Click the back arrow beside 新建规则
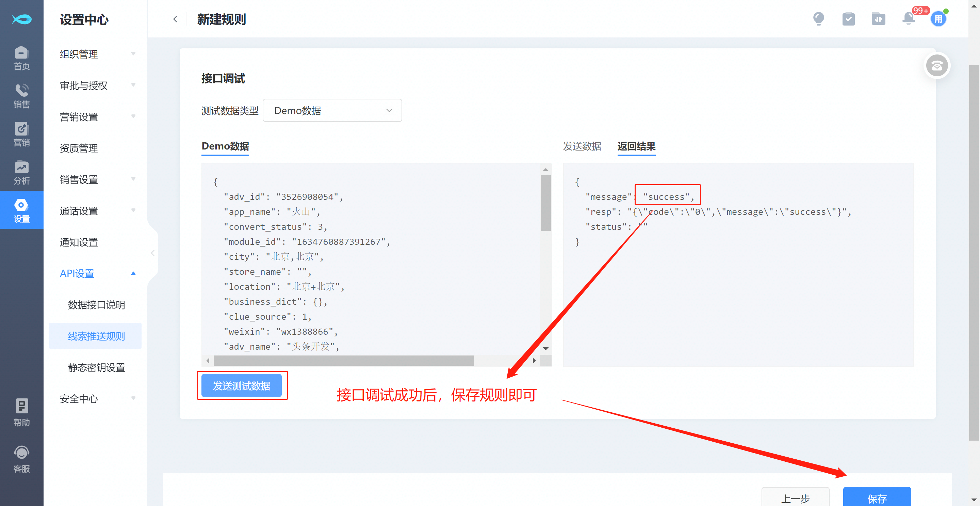The width and height of the screenshot is (980, 506). (175, 19)
